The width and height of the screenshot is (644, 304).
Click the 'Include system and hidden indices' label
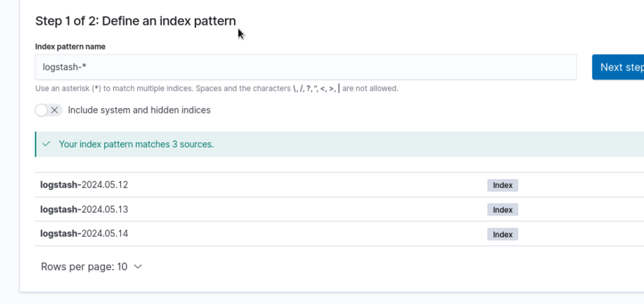pos(139,110)
